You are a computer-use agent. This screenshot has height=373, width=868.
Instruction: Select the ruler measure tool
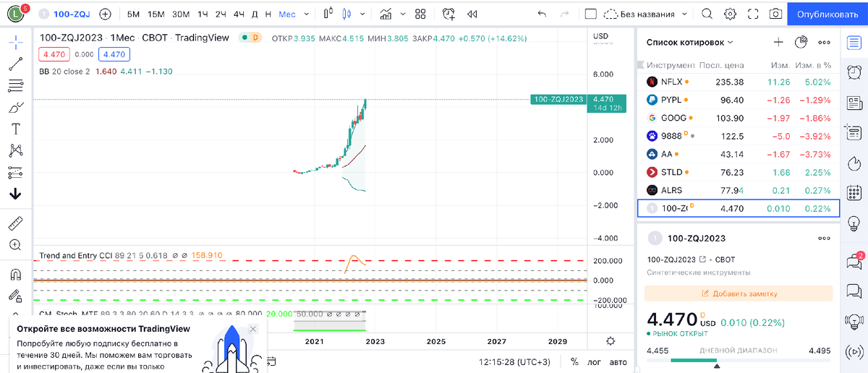(15, 223)
